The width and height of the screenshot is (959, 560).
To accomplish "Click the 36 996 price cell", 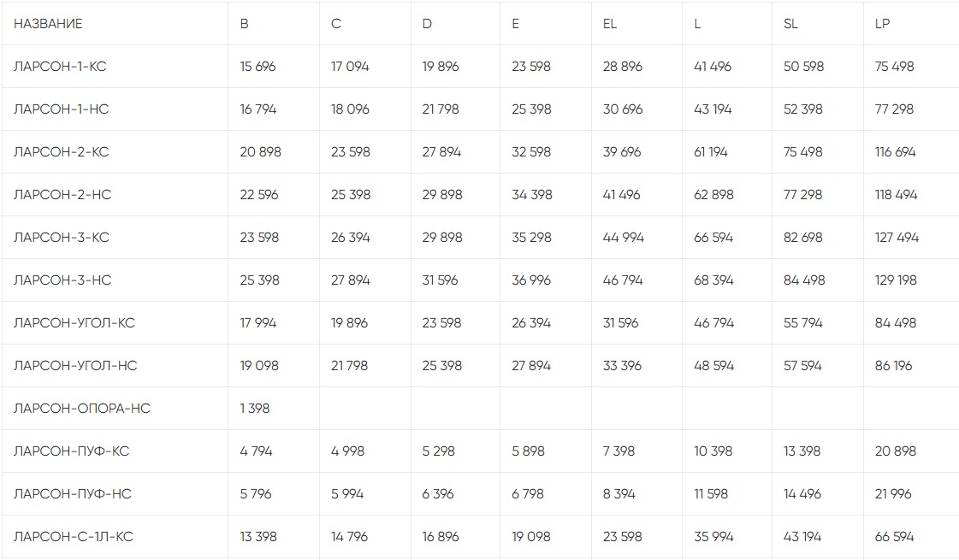I will point(532,280).
